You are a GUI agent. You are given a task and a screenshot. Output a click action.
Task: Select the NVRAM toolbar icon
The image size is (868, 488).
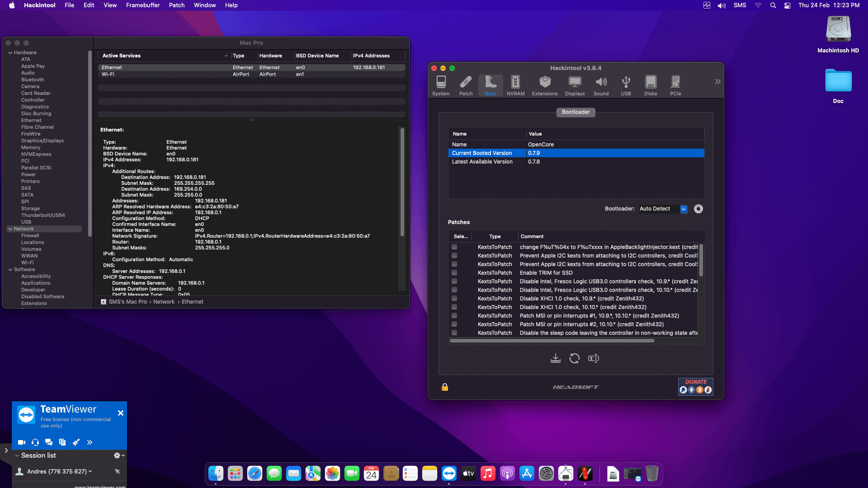coord(515,85)
